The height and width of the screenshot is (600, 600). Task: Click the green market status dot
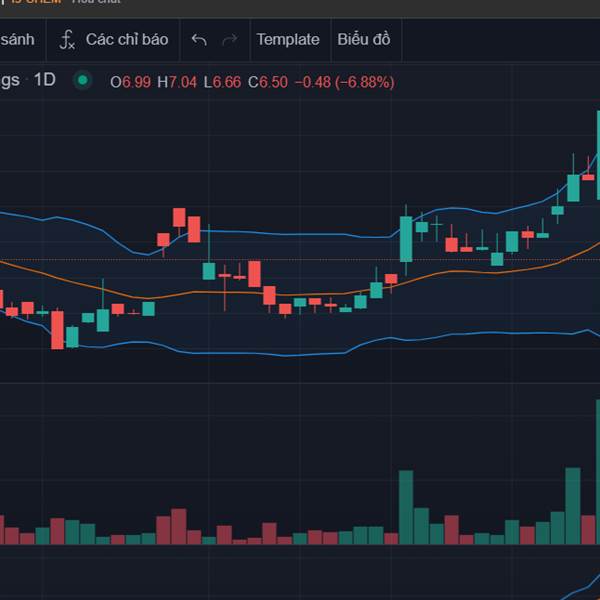pos(83,81)
